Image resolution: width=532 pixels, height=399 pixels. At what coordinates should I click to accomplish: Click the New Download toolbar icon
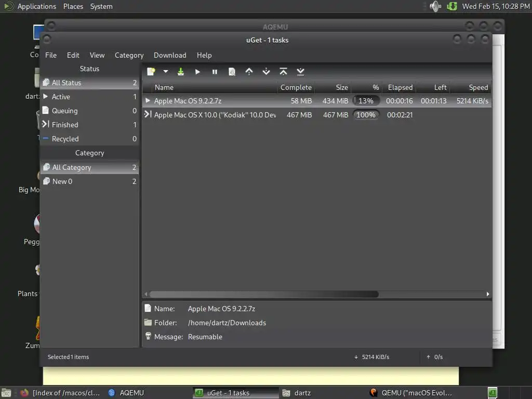151,72
